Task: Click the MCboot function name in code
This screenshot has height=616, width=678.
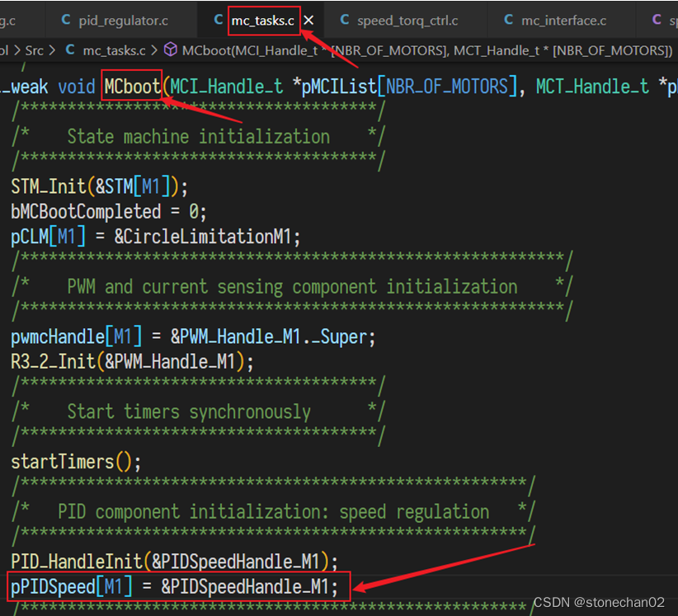Action: click(132, 87)
